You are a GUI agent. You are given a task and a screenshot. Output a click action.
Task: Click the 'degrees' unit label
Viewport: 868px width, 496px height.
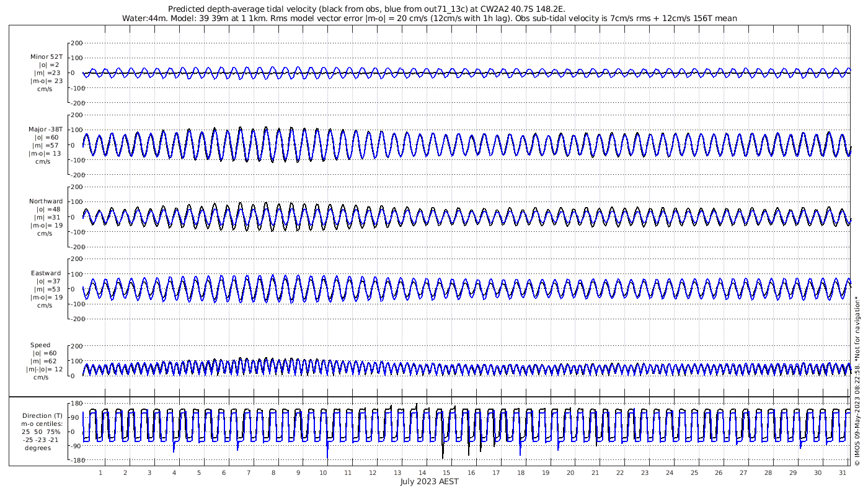pyautogui.click(x=38, y=448)
